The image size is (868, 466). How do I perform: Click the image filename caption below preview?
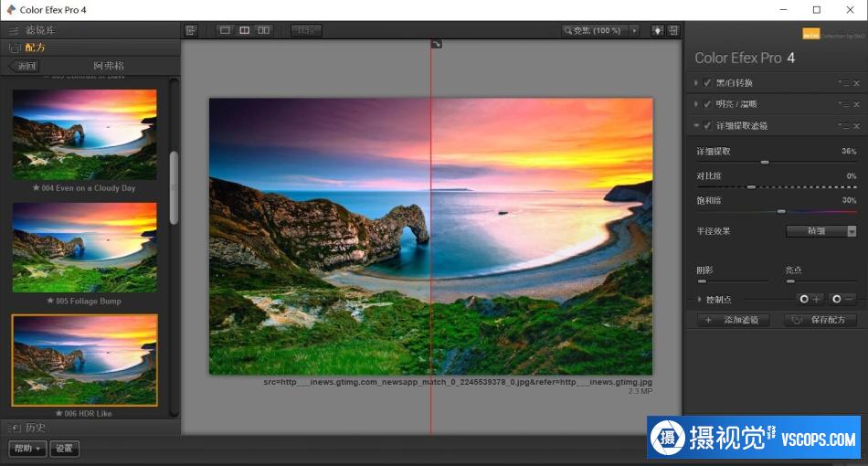pos(458,382)
